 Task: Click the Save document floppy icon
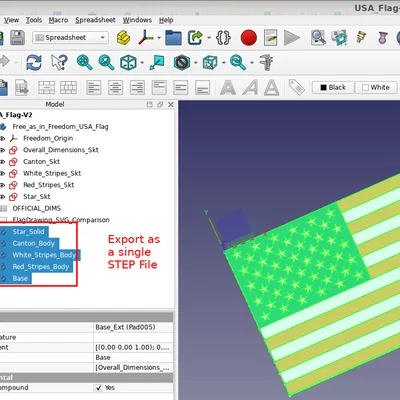17,38
